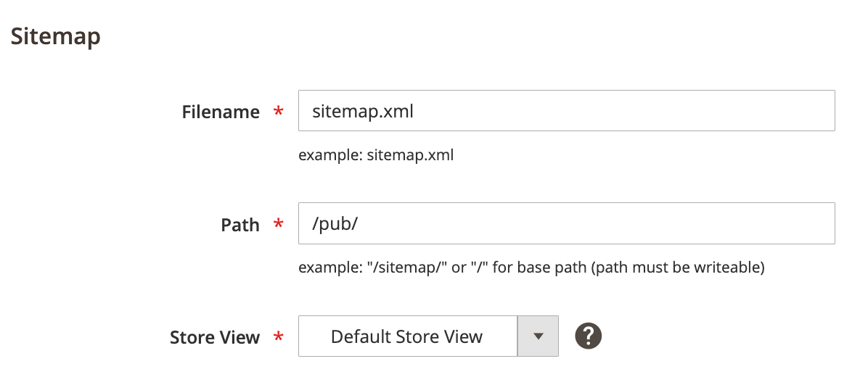Click the red asterisk beside Store View
868x385 pixels.
278,337
